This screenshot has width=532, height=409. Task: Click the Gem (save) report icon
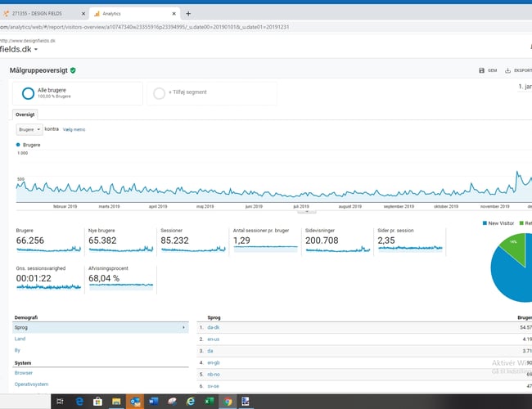click(x=481, y=70)
